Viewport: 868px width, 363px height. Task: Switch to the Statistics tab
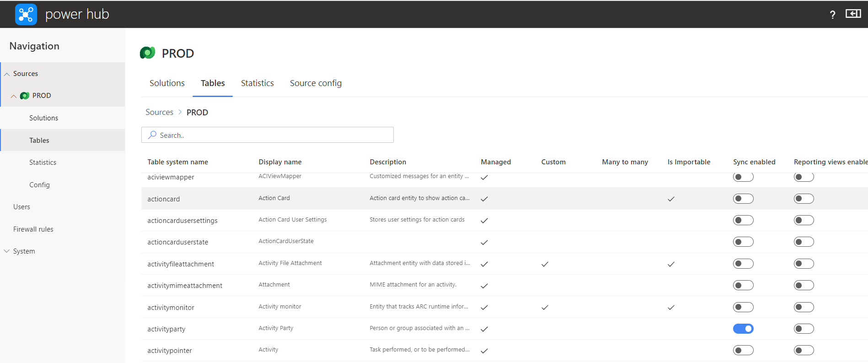pos(257,83)
